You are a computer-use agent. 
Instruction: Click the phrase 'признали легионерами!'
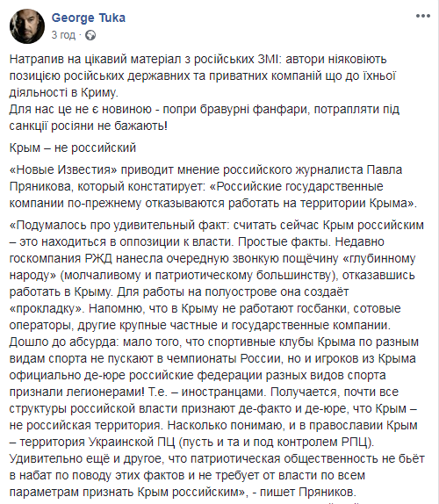point(77,392)
